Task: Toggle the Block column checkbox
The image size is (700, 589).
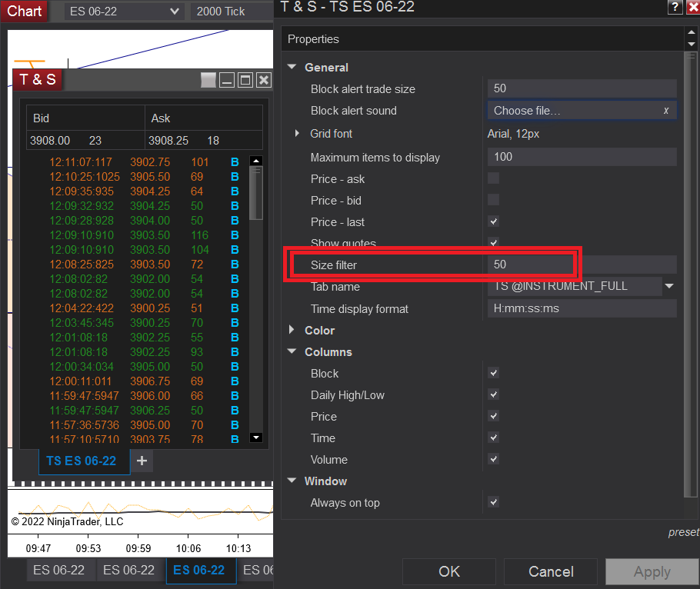Action: [x=493, y=373]
